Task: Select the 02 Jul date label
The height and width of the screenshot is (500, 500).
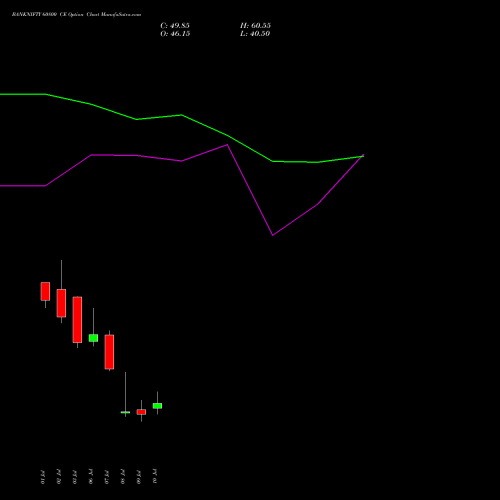Action: pos(59,477)
